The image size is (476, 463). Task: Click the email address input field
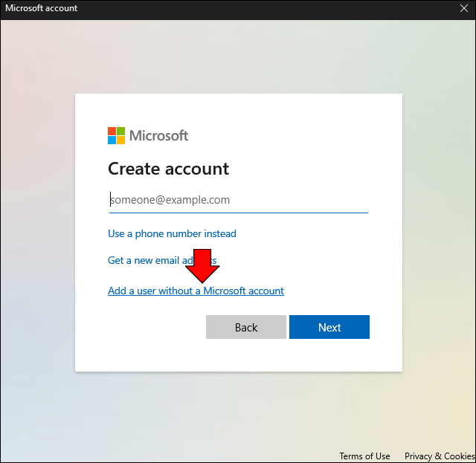point(238,200)
